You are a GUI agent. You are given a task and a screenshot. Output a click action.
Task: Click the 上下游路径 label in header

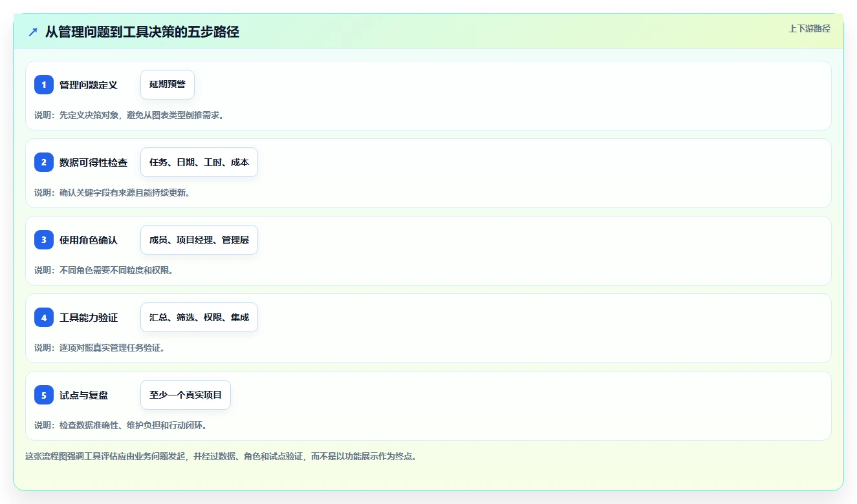[x=809, y=28]
